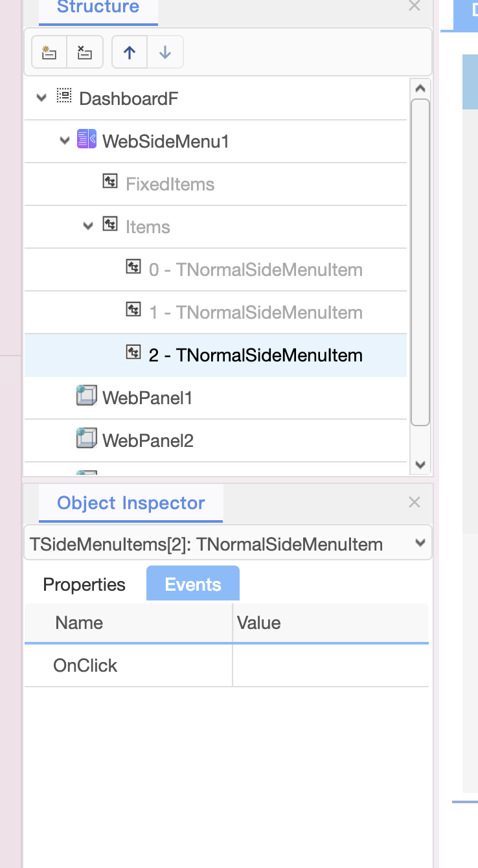Collapse the DashboardF tree node
This screenshot has width=478, height=868.
[x=42, y=98]
